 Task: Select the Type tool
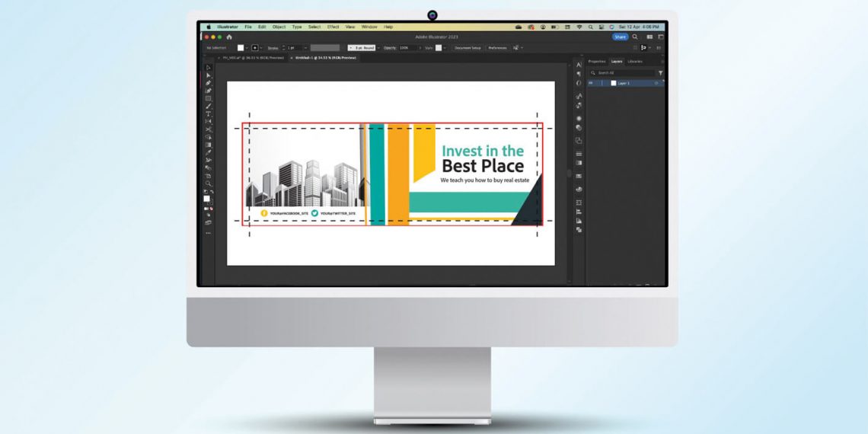pos(208,114)
